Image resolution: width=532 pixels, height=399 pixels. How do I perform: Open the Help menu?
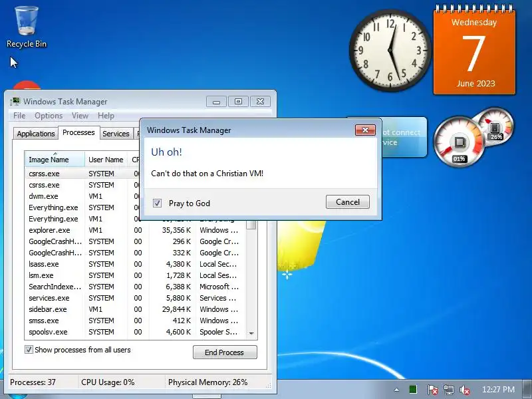point(106,116)
